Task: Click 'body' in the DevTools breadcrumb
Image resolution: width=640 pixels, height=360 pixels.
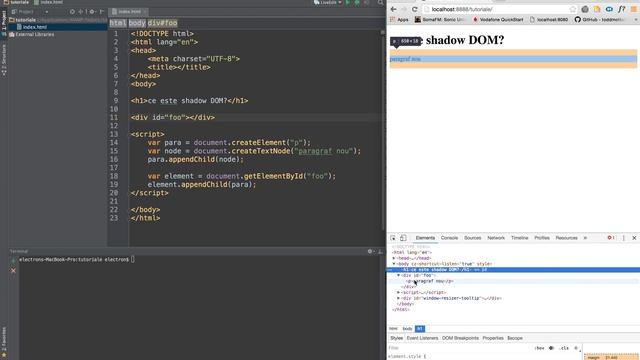Action: tap(407, 329)
